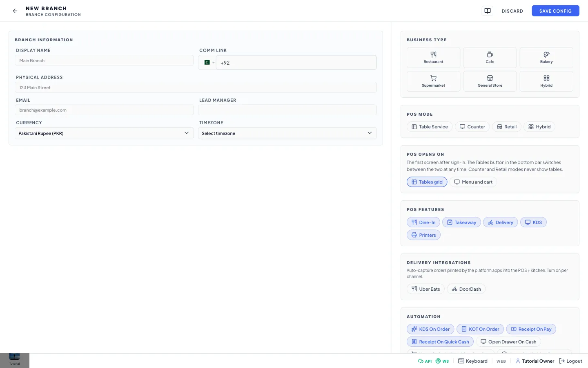Click the Lead Manager input field
Screen dimensions: 588x368
pos(287,110)
